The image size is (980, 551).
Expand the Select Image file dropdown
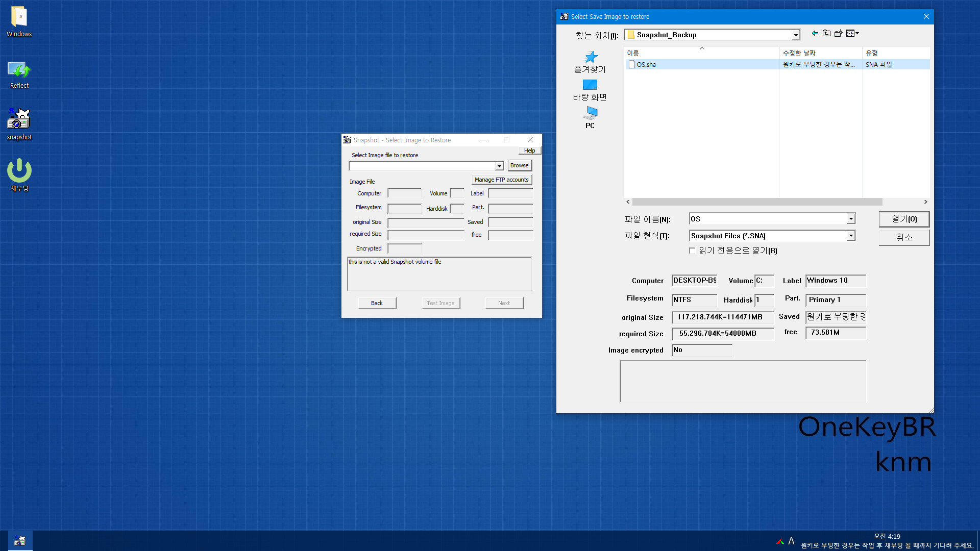(499, 166)
